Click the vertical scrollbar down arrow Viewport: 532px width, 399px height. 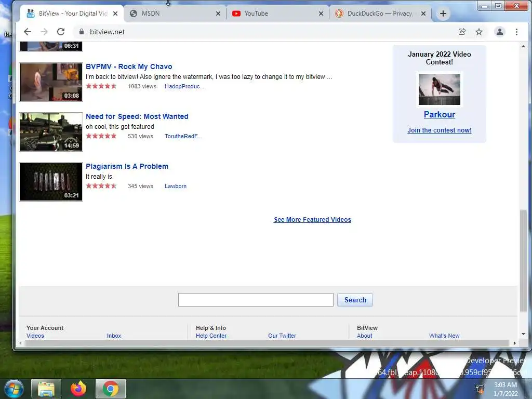coord(524,335)
